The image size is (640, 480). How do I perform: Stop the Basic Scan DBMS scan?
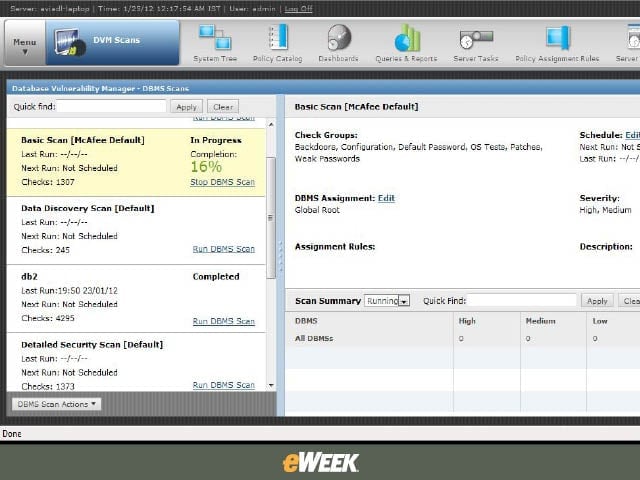click(222, 182)
